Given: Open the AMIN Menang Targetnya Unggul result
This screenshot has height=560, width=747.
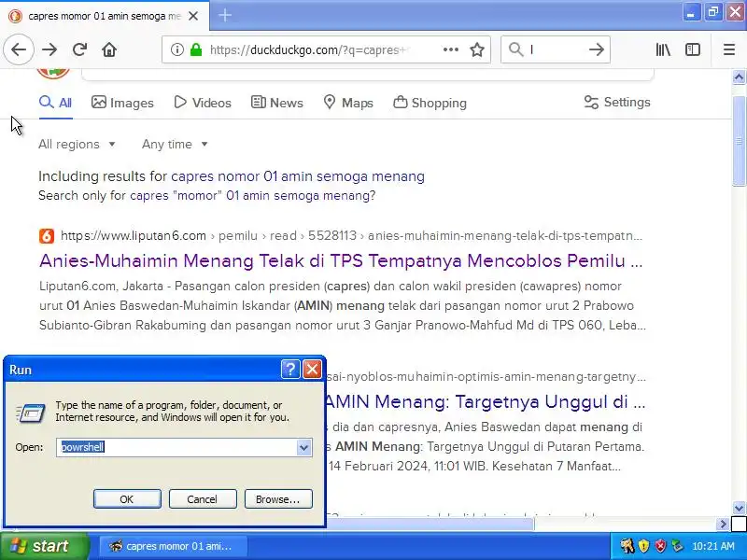Looking at the screenshot, I should tap(486, 402).
